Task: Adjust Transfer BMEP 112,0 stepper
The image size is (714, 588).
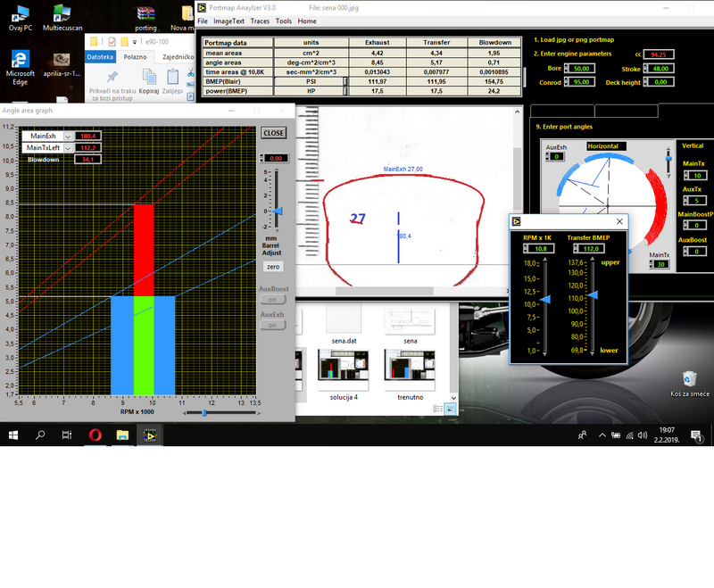Action: [575, 248]
